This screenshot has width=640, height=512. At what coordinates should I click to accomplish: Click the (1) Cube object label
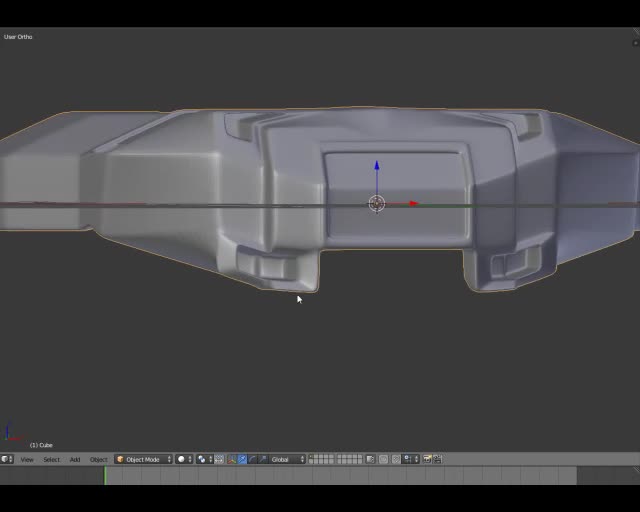pos(41,445)
